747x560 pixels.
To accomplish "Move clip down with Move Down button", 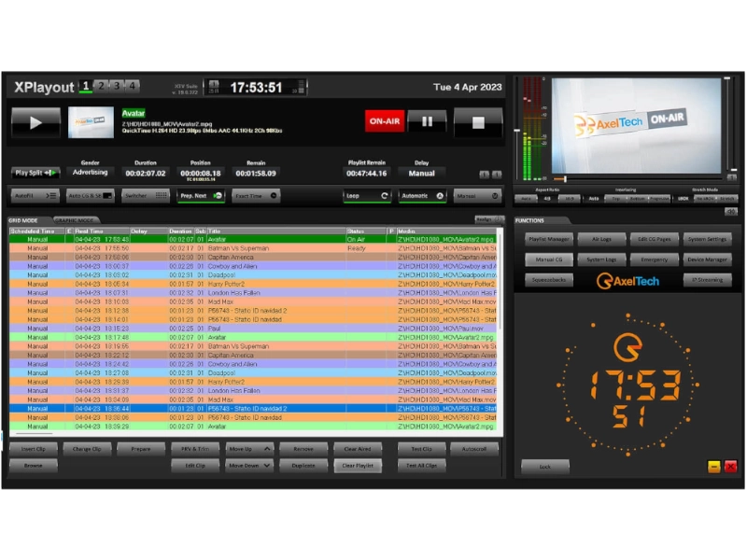I will click(249, 465).
